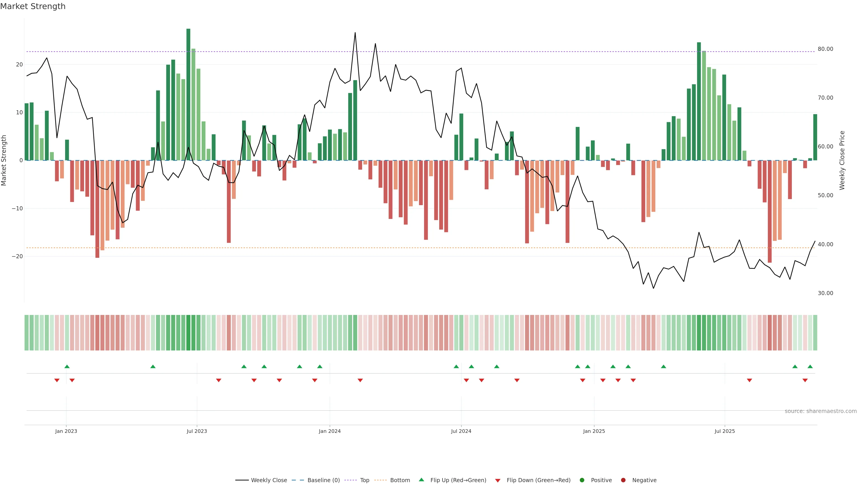Click the last red flip-down triangle marker
Image resolution: width=868 pixels, height=488 pixels.
[805, 380]
